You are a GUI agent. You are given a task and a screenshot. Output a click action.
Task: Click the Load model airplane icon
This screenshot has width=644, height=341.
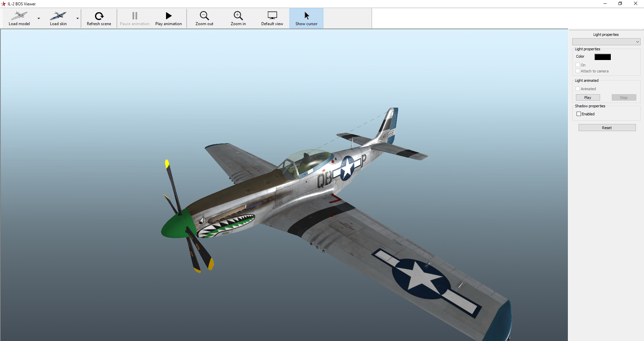(x=19, y=16)
